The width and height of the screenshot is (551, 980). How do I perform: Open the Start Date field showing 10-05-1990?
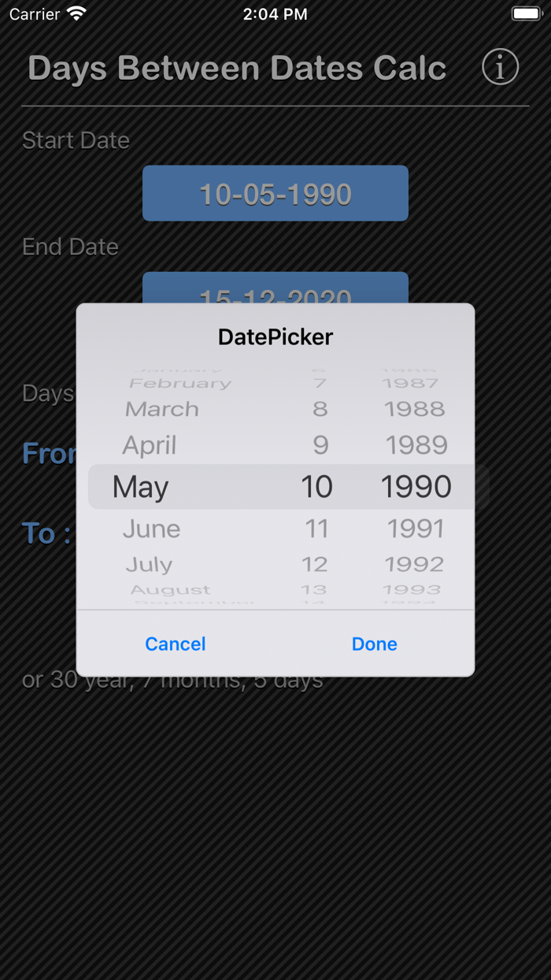(x=275, y=193)
